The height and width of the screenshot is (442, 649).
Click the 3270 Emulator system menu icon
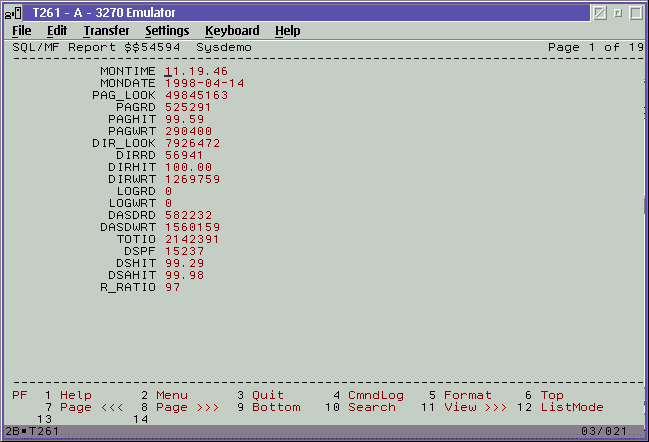(x=13, y=13)
